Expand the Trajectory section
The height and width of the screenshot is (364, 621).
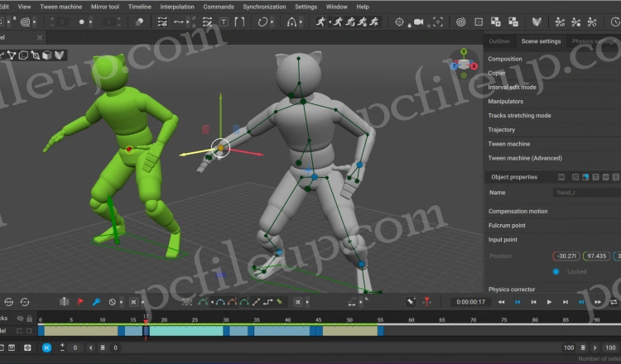click(x=502, y=130)
